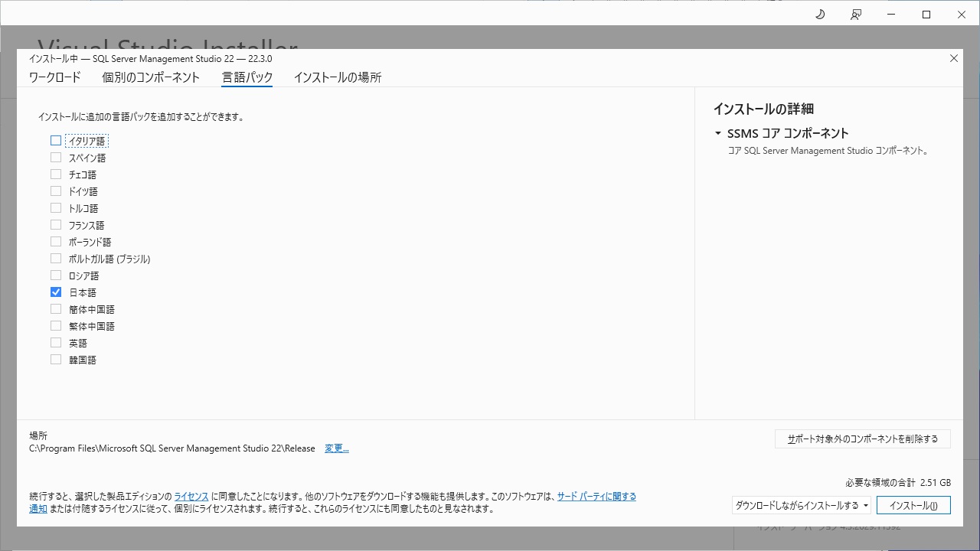Click the 変更 link to change install location
This screenshot has width=980, height=551.
pyautogui.click(x=336, y=448)
